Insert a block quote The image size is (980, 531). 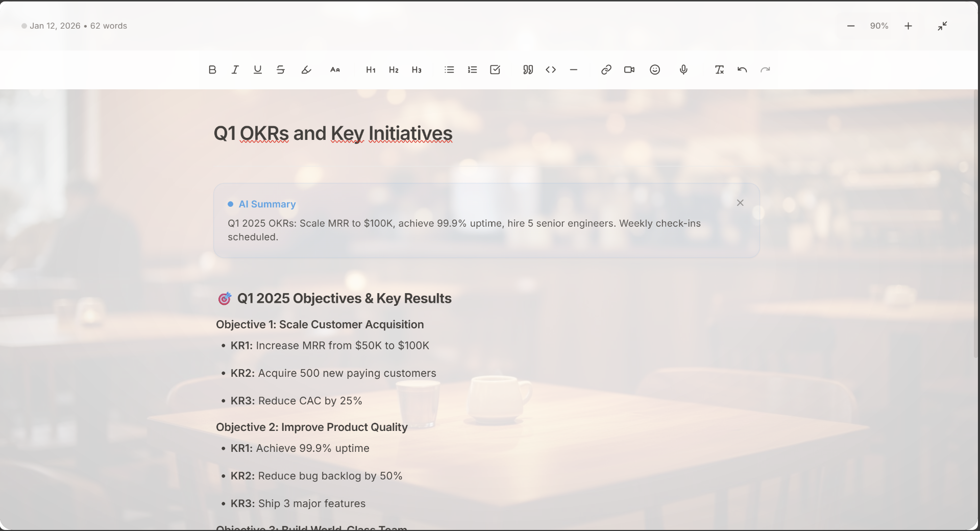(x=528, y=70)
